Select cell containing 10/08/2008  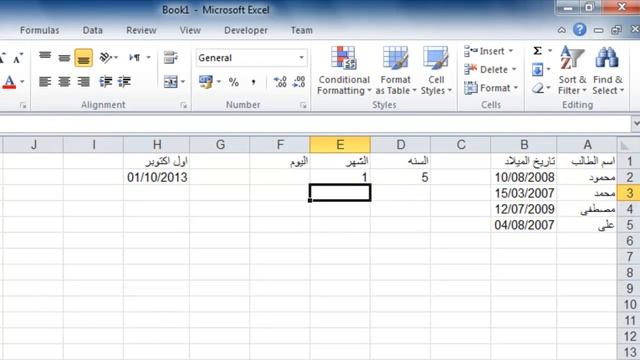[x=524, y=177]
